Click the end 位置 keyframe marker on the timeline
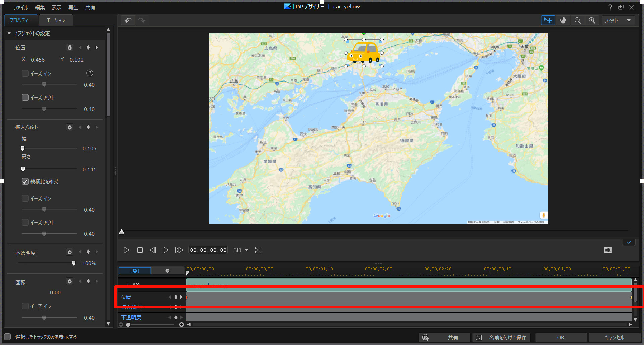The height and width of the screenshot is (345, 644). [x=631, y=297]
